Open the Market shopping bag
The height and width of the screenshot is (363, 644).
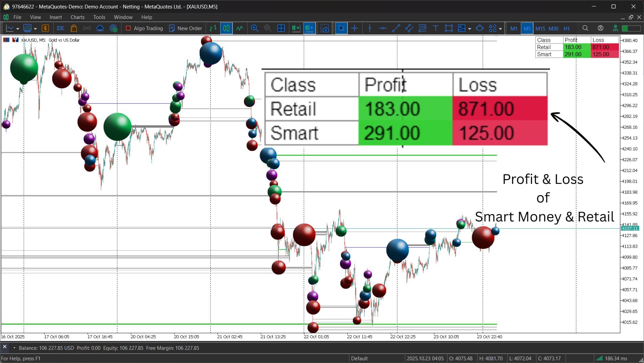[x=74, y=28]
